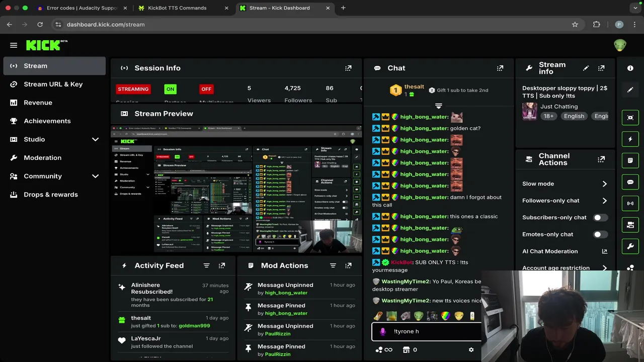Open chat settings gear icon
This screenshot has width=644, height=362.
pyautogui.click(x=471, y=350)
